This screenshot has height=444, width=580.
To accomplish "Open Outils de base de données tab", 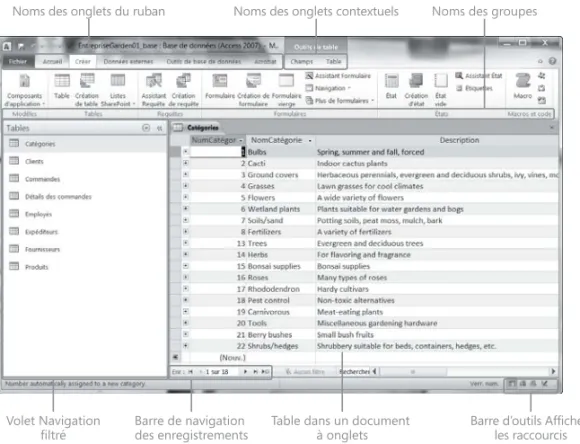I will click(x=203, y=61).
